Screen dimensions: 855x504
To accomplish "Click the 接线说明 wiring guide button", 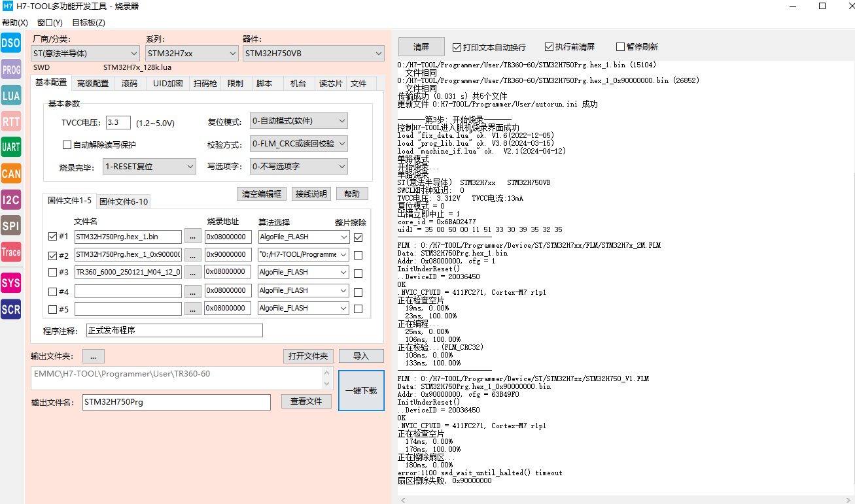I will [x=311, y=194].
